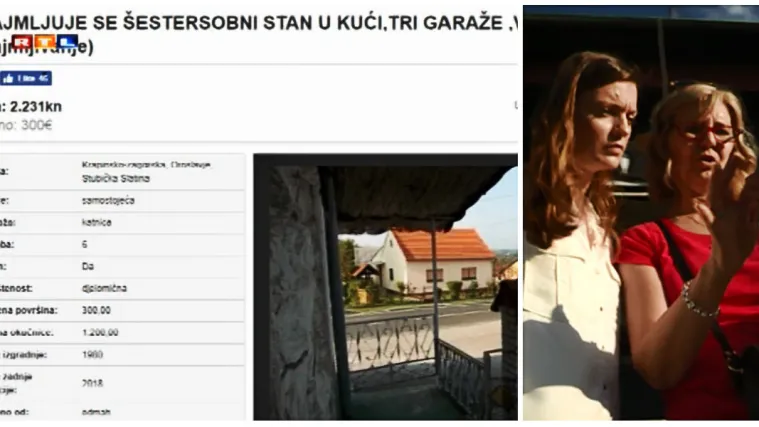This screenshot has width=759, height=427.
Task: Click the value katnica
Action: (x=96, y=223)
